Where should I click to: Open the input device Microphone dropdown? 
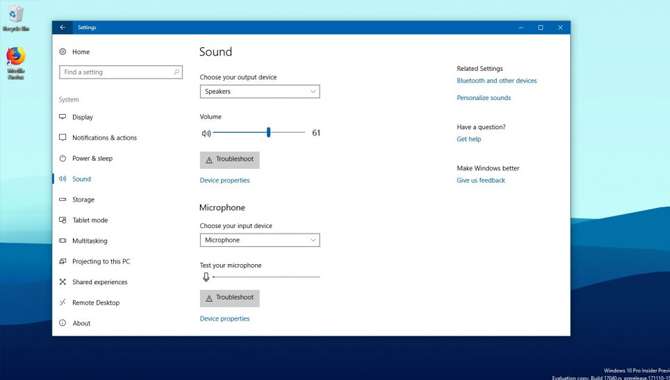click(260, 240)
